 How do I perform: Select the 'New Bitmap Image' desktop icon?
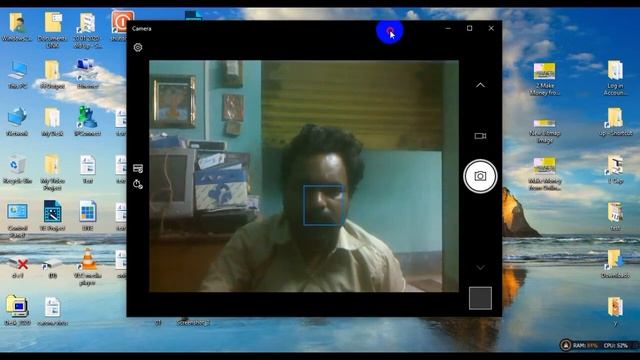(x=544, y=131)
